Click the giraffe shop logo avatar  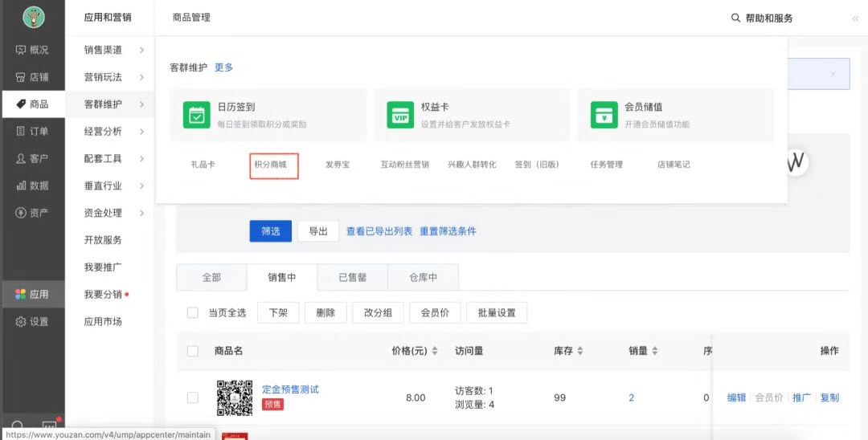point(34,18)
